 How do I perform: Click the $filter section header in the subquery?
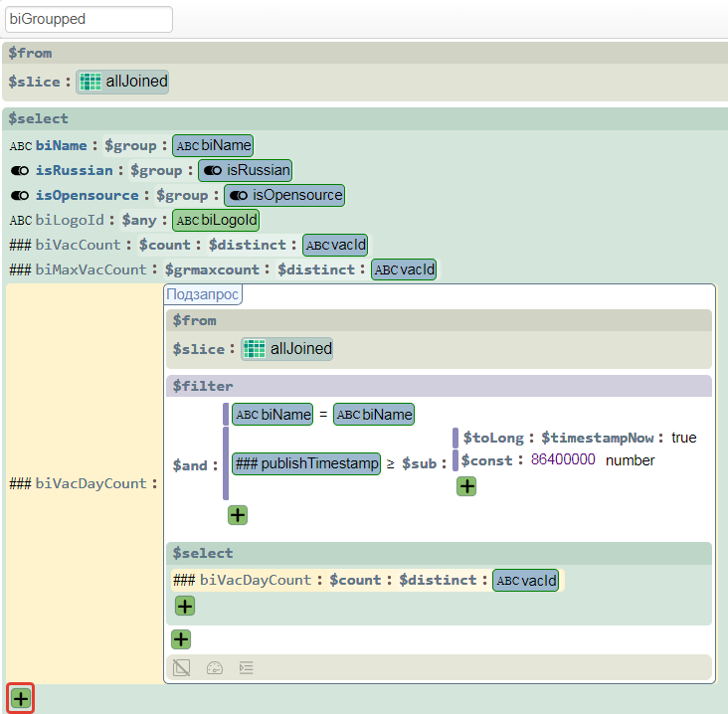tap(202, 386)
